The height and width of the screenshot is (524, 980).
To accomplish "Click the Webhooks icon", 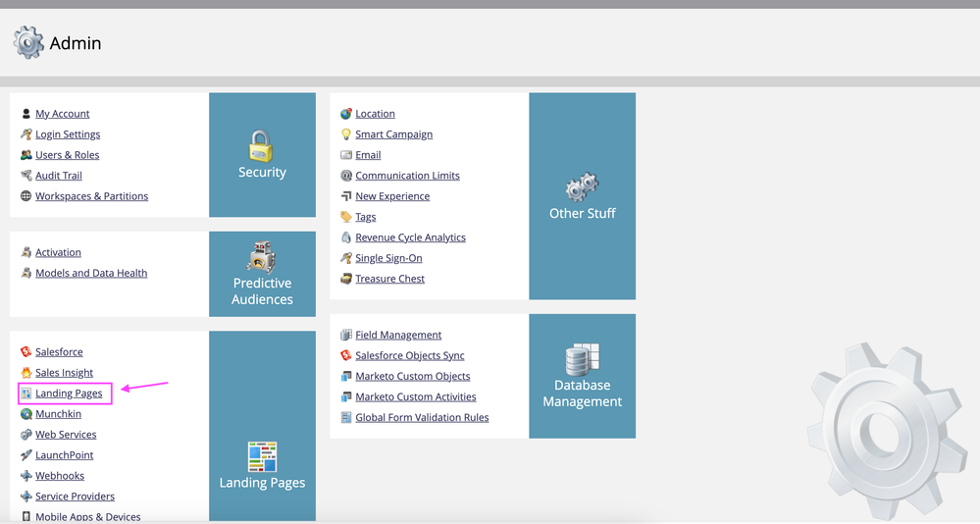I will (26, 476).
